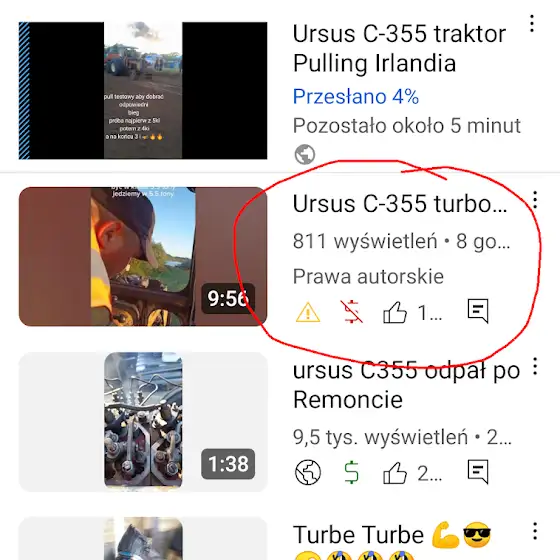Open the 9:56 Ursus turbo video thumbnail

click(x=143, y=256)
